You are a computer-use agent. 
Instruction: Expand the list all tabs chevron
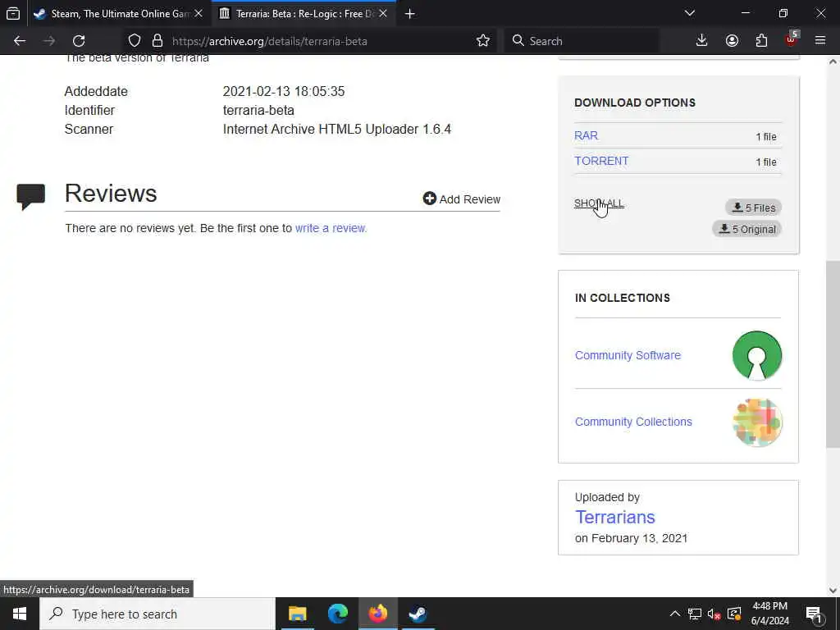pos(690,13)
